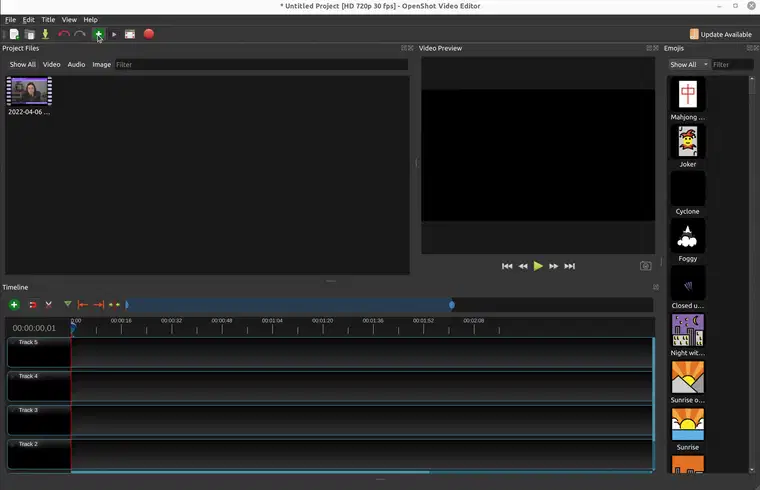Select the Track 3 header
Viewport: 760px width, 490px height.
(x=39, y=420)
